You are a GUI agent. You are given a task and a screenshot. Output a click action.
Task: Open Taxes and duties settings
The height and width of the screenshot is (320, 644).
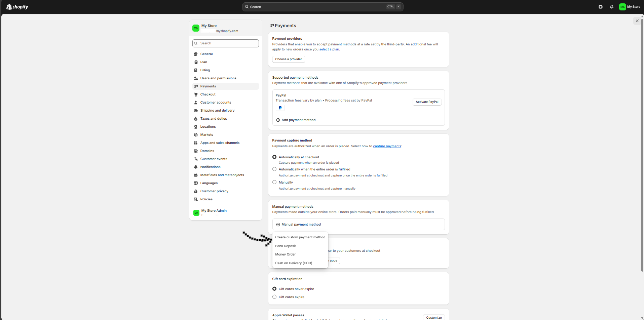pos(226,119)
